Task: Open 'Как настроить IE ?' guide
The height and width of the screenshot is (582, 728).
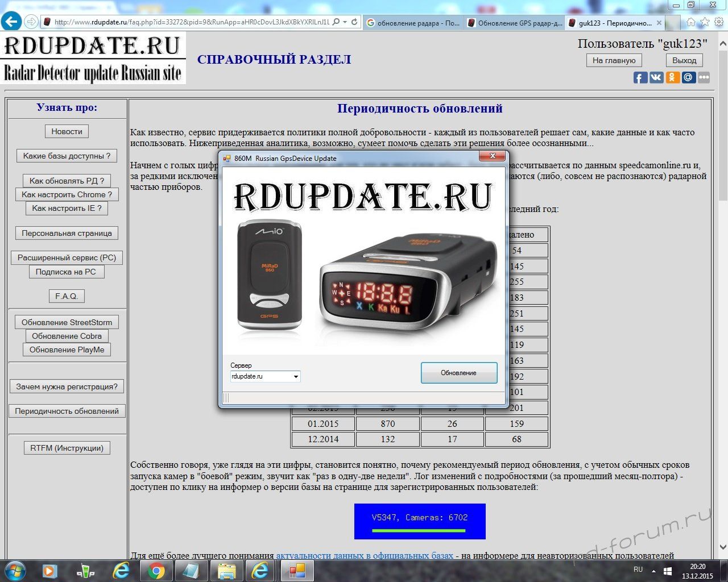Action: pos(67,208)
